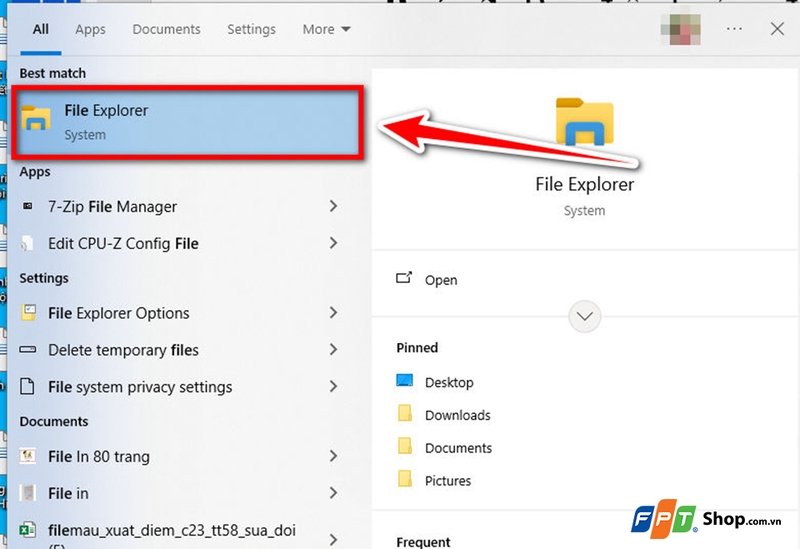This screenshot has width=800, height=549.
Task: Switch to the Documents search tab
Action: pyautogui.click(x=166, y=30)
